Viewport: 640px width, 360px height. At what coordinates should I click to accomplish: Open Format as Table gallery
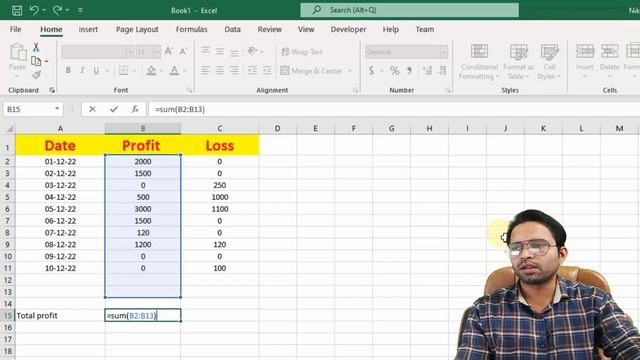point(518,62)
